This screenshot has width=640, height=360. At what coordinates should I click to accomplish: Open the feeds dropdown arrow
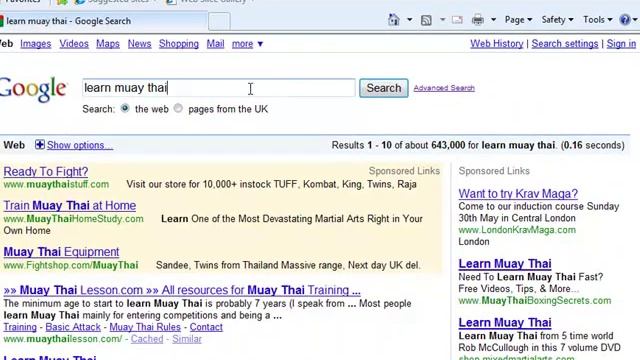[442, 20]
